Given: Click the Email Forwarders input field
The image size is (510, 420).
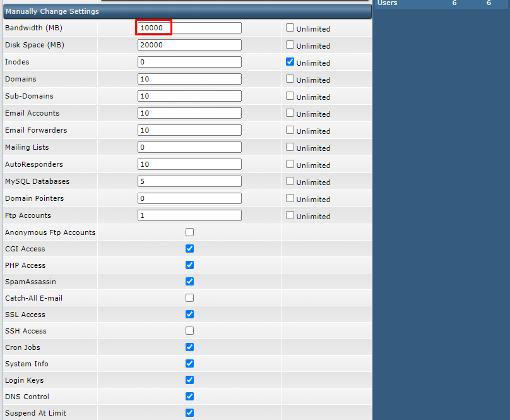Looking at the screenshot, I should coord(189,130).
